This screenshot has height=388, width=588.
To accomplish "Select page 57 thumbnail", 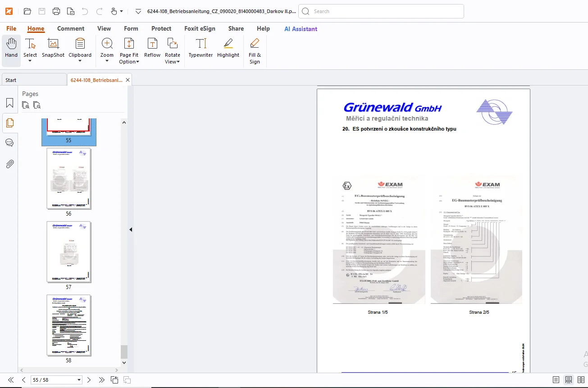I will [69, 252].
